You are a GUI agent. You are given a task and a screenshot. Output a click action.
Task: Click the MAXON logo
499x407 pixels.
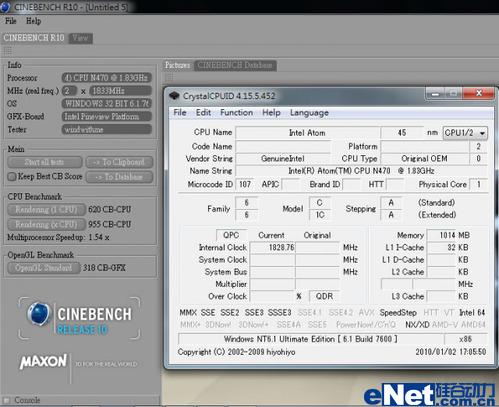pyautogui.click(x=43, y=362)
